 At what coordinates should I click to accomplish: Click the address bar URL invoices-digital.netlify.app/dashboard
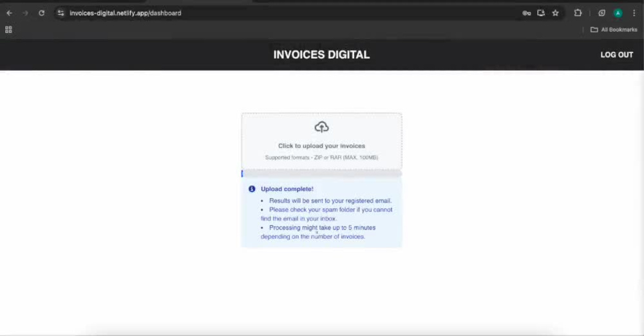coord(126,13)
